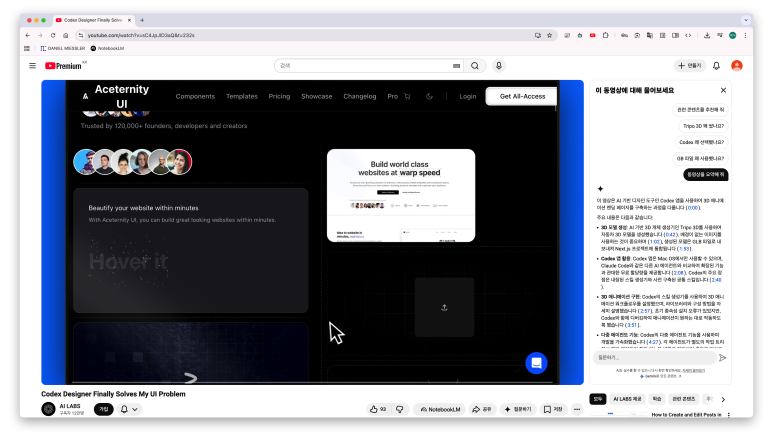This screenshot has width=773, height=444.
Task: Open the YouTube notifications bell
Action: click(716, 66)
